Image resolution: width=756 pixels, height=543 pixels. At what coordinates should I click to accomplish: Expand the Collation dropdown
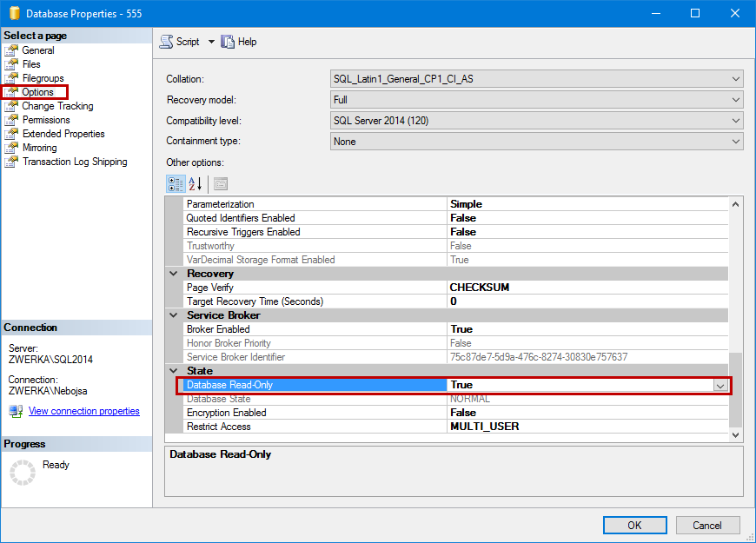(735, 79)
